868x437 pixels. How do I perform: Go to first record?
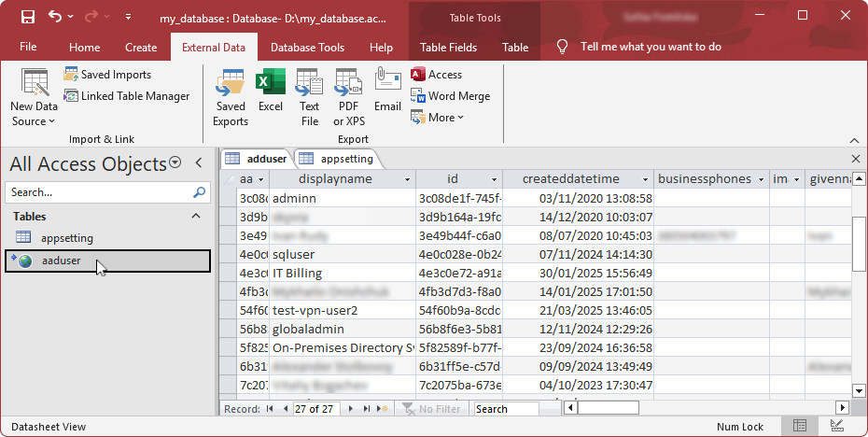270,409
